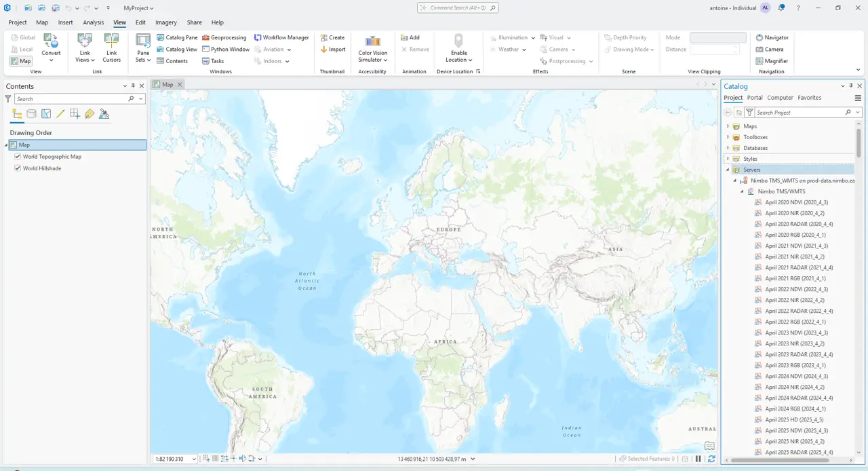Select Import thumbnail button
This screenshot has width=868, height=471.
click(x=333, y=50)
